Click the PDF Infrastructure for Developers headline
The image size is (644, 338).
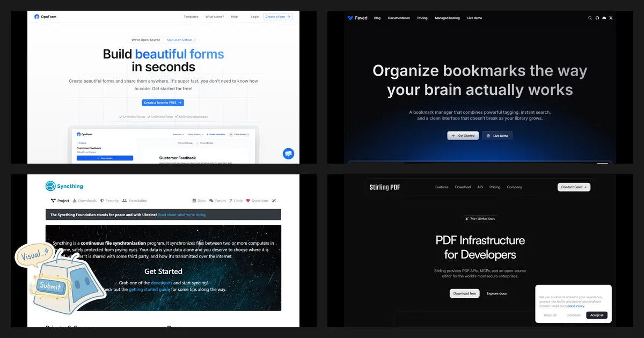pyautogui.click(x=480, y=247)
